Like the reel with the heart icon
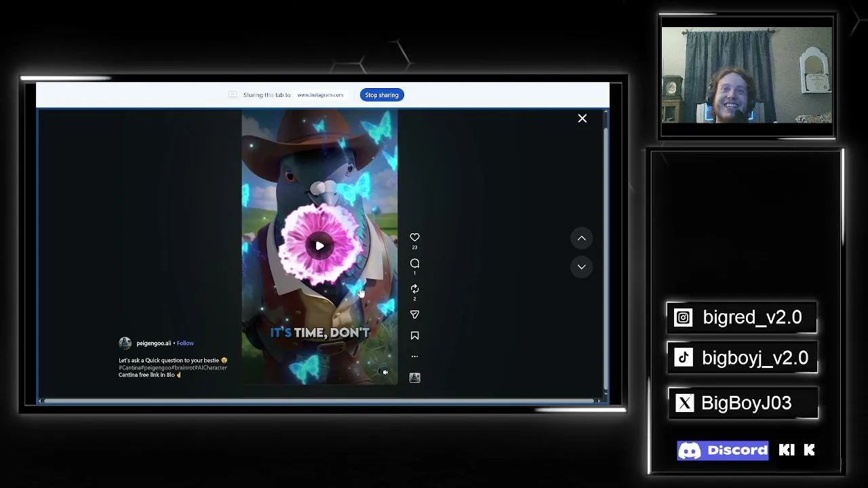 [414, 237]
